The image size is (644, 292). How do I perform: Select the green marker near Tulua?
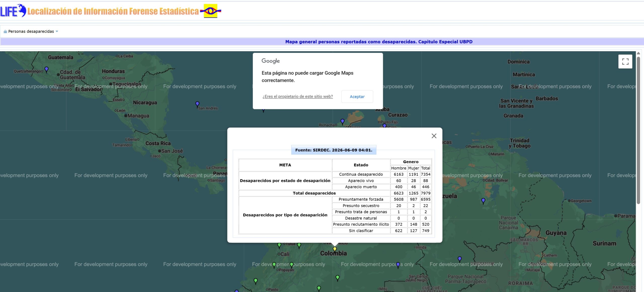(x=299, y=245)
